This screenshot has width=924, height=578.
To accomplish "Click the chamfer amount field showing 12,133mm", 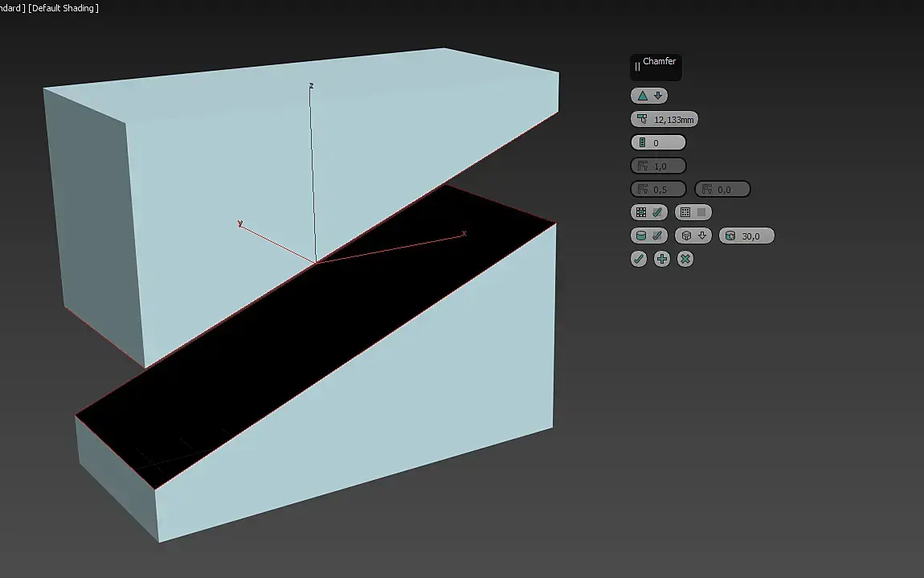I will (x=664, y=119).
